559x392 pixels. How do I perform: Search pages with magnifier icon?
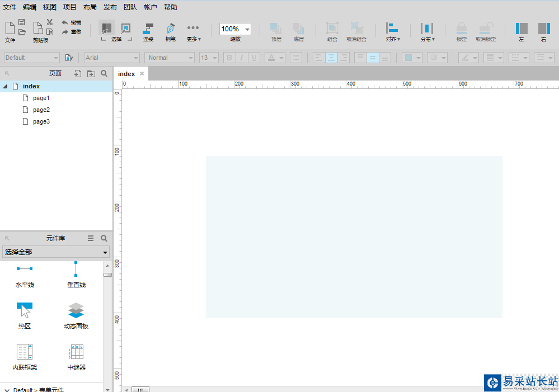(104, 73)
